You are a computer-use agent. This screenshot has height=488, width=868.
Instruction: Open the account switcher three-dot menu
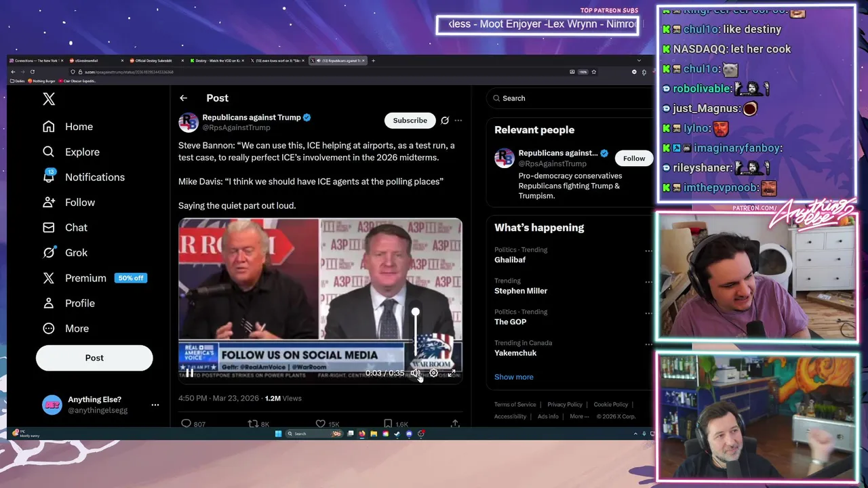(x=155, y=405)
